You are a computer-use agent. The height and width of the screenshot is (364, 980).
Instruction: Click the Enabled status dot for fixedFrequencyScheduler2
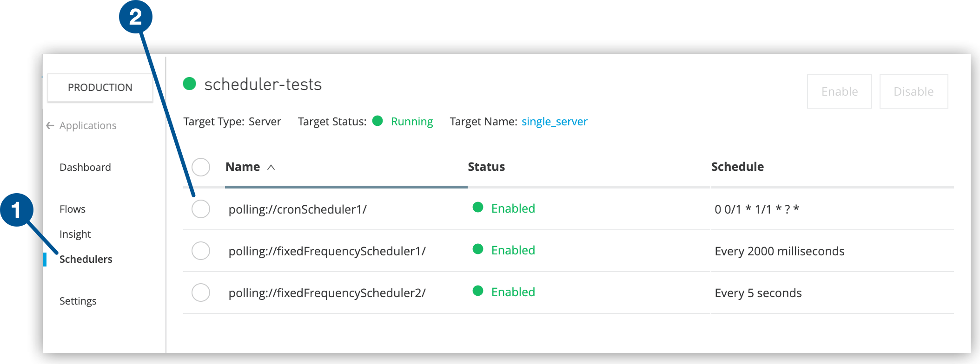coord(477,291)
